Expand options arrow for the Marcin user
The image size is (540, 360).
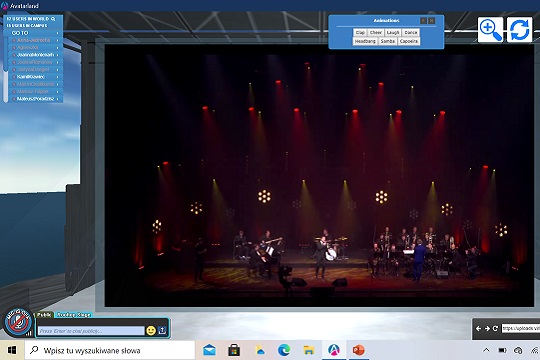[58, 84]
